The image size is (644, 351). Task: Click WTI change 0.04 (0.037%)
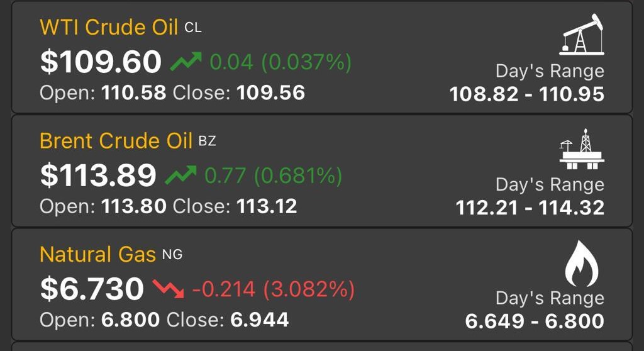[x=281, y=62]
